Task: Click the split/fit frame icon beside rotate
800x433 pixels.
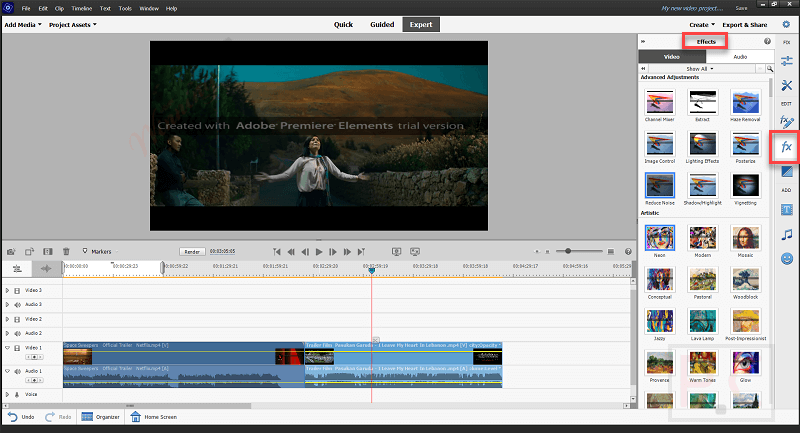Action: pos(48,251)
